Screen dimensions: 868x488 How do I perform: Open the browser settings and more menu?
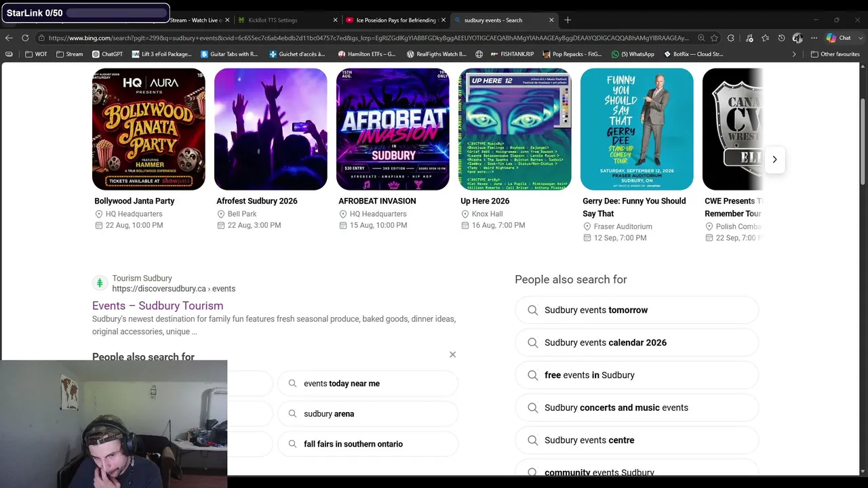pos(814,38)
